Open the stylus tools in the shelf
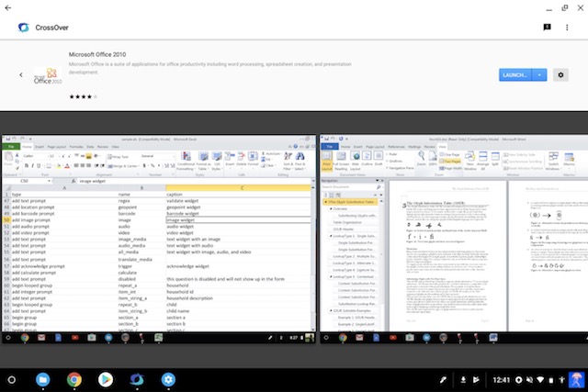Screen dimensions: 588x392 click(443, 380)
